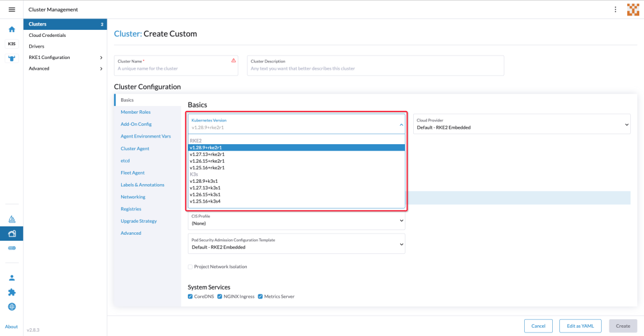
Task: Open the vertical three-dot page menu
Action: click(x=615, y=10)
